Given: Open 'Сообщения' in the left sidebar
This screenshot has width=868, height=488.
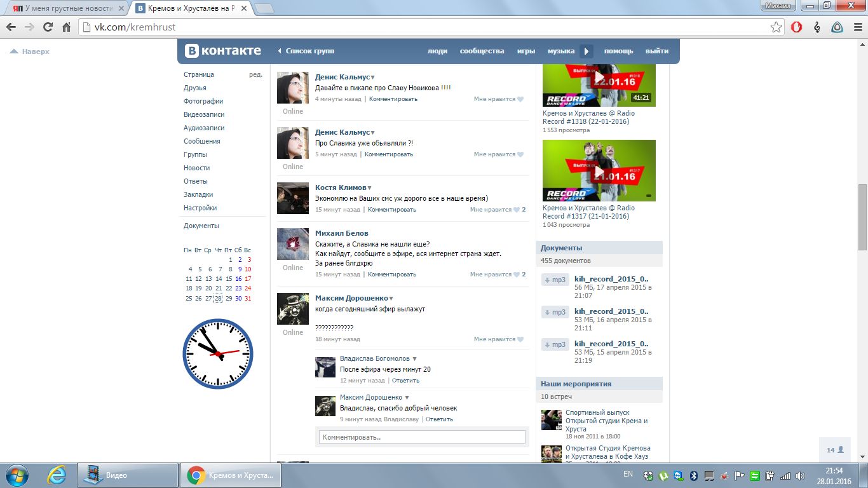Looking at the screenshot, I should pos(202,141).
